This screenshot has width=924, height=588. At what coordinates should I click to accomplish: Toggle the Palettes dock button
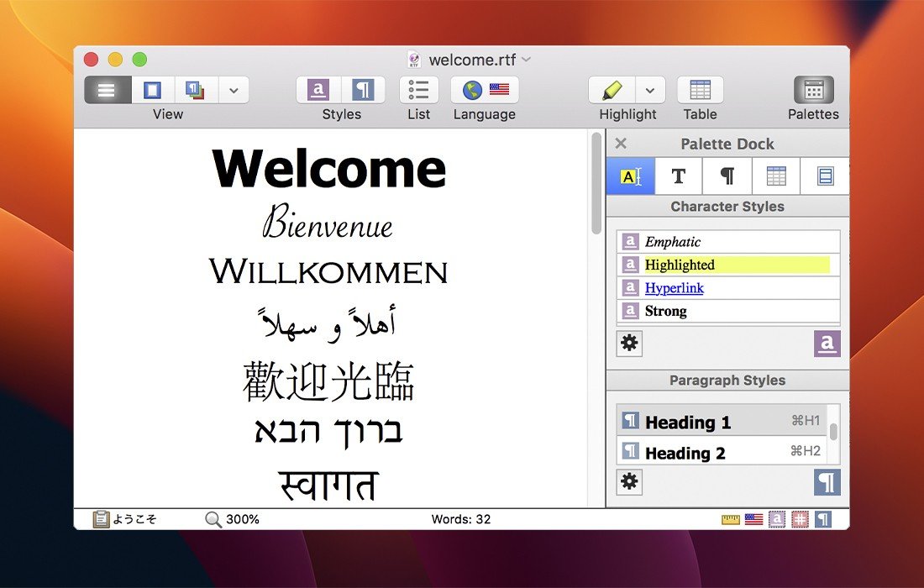tap(813, 90)
